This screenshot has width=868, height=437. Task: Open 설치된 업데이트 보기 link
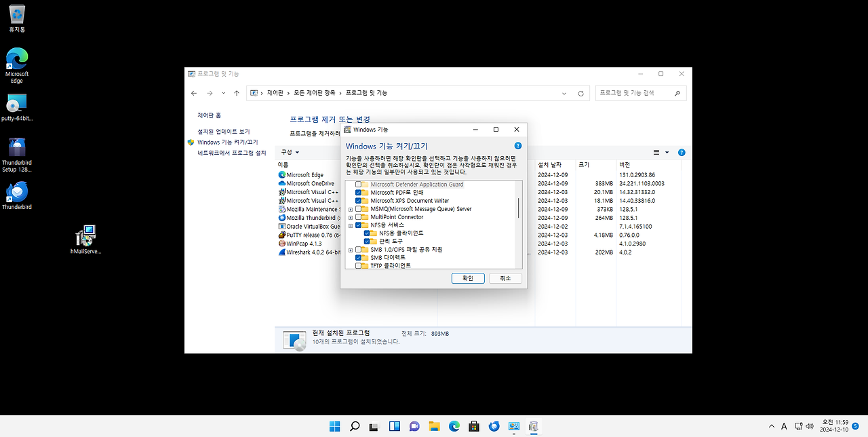224,132
